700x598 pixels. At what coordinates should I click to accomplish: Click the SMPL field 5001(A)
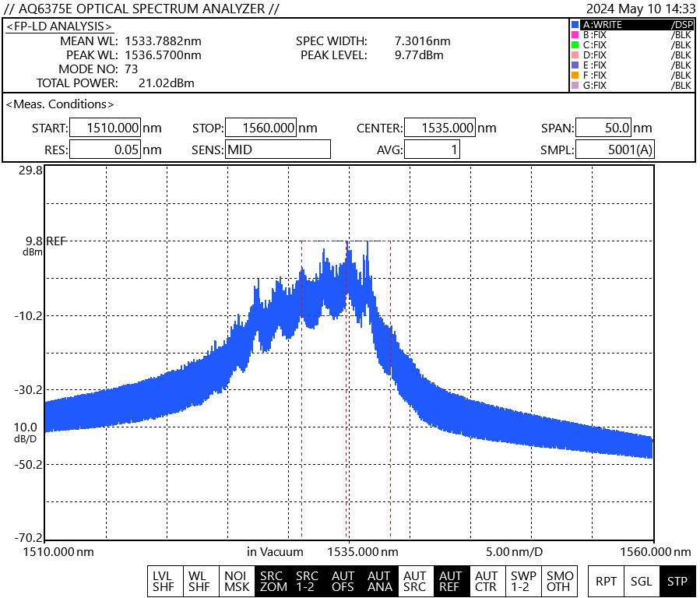point(615,149)
